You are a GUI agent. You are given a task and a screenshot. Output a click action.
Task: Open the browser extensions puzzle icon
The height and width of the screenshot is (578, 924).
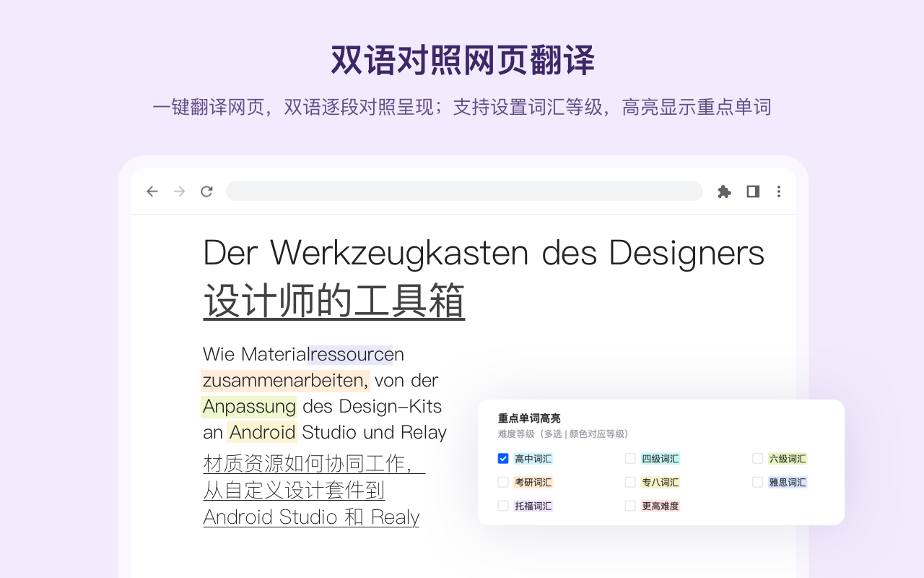(x=725, y=191)
